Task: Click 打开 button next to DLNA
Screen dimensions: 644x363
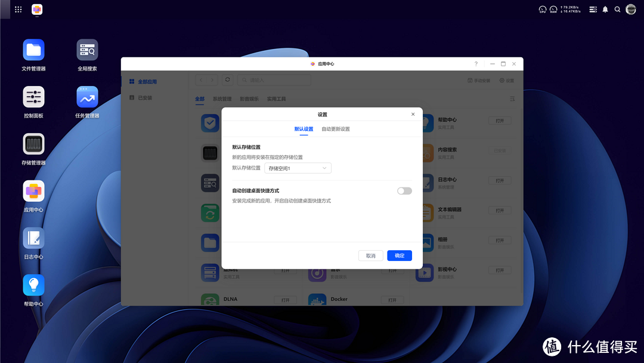Action: pyautogui.click(x=286, y=300)
